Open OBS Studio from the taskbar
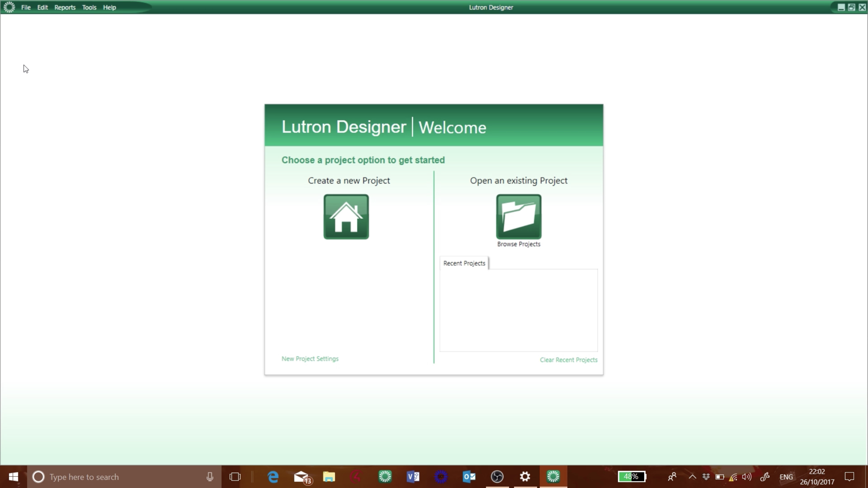868x488 pixels. tap(497, 477)
